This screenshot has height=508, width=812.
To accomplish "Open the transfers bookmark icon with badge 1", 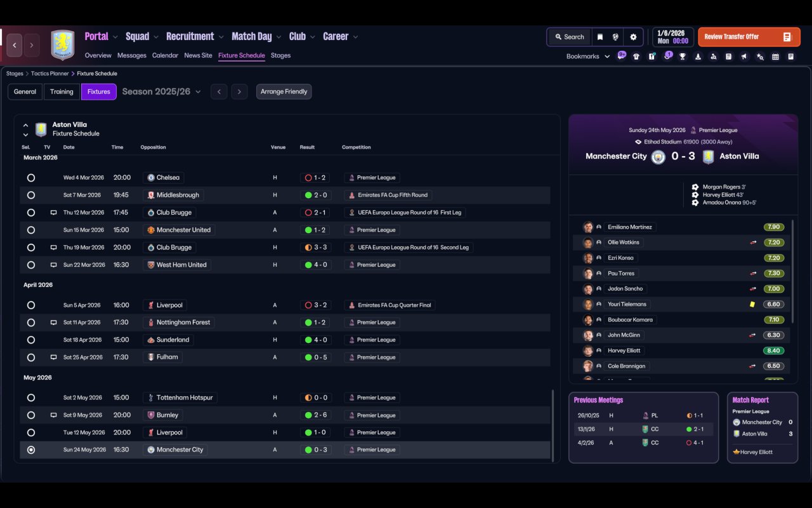I will [667, 56].
